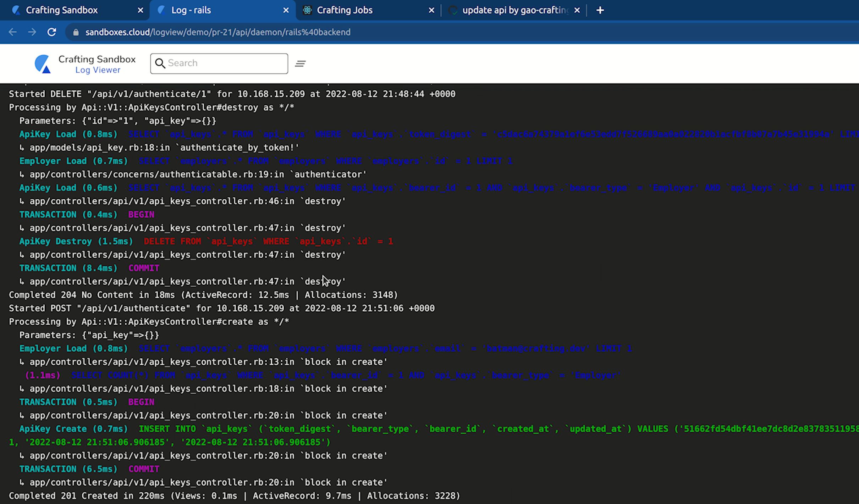Close the Crafting Sandbox tab
The image size is (859, 504).
coord(141,10)
